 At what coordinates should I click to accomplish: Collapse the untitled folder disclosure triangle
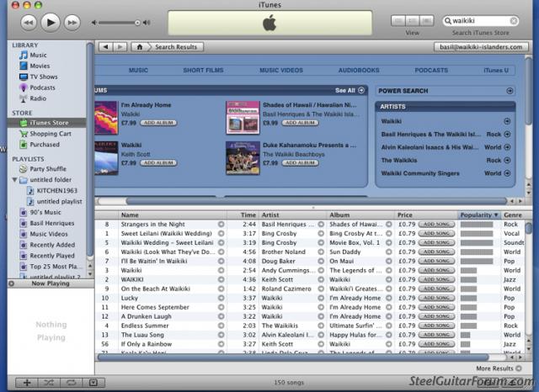14,180
